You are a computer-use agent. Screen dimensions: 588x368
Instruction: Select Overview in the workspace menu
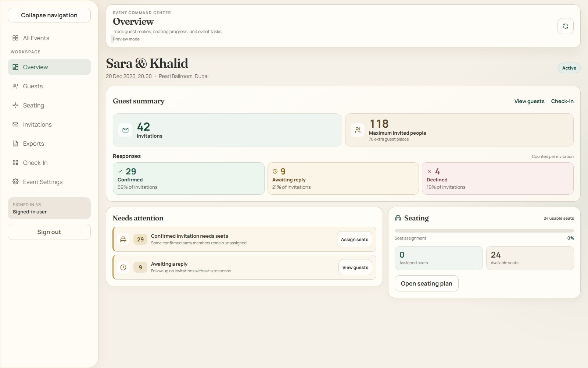pyautogui.click(x=49, y=67)
